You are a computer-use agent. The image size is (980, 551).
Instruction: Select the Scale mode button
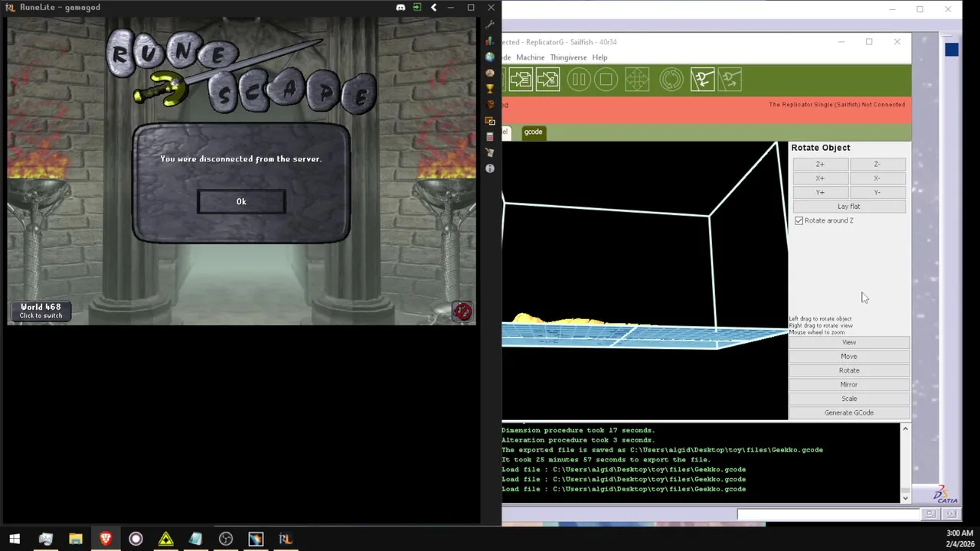849,399
